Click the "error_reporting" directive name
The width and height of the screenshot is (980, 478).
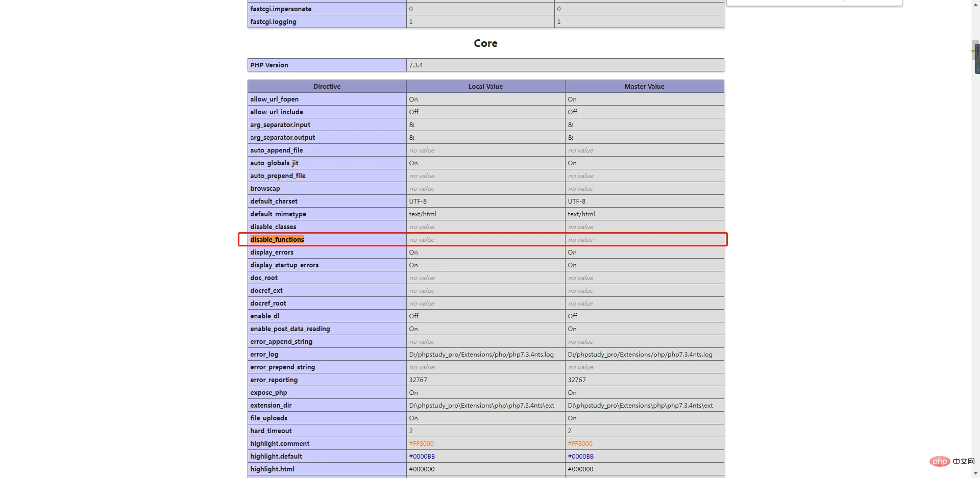point(274,380)
